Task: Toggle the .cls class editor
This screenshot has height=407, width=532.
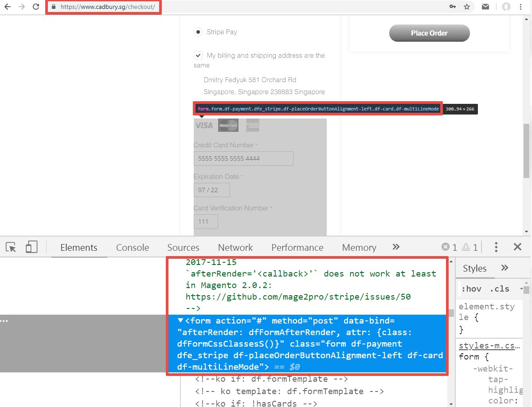Action: (500, 288)
